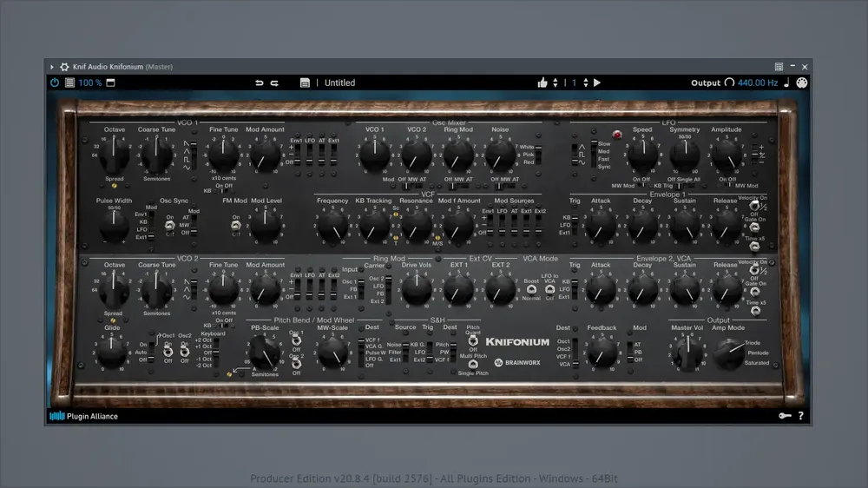Image resolution: width=868 pixels, height=488 pixels.
Task: Open the color palette theme icon
Action: (801, 82)
